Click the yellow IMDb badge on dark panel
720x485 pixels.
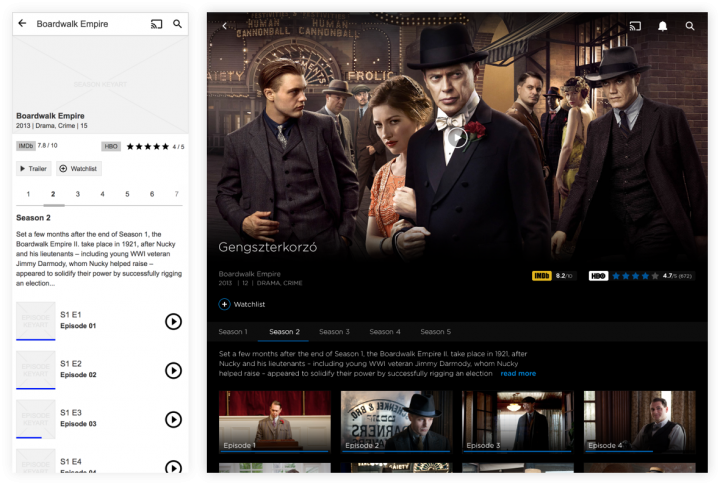pos(541,276)
